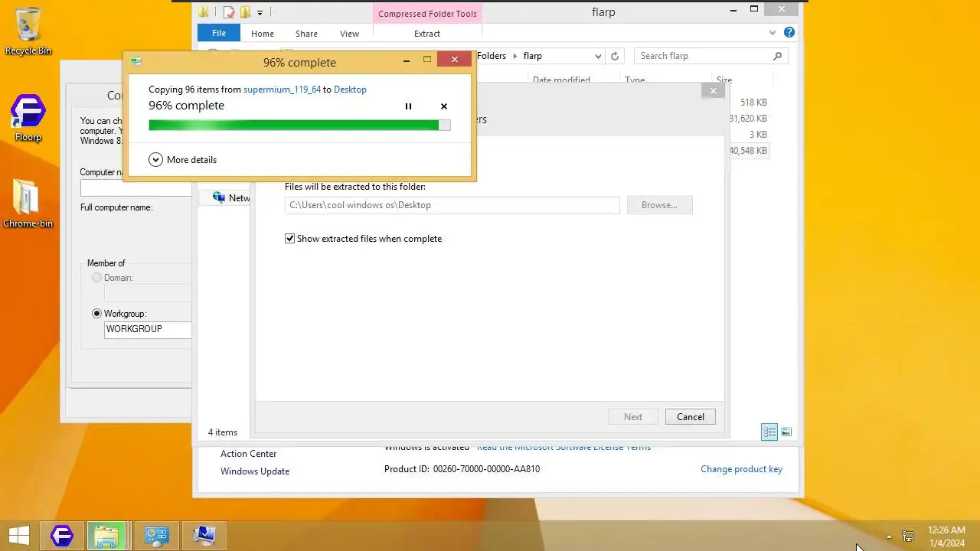Open the address bar history dropdown
Screen dimensions: 980x551
[598, 56]
